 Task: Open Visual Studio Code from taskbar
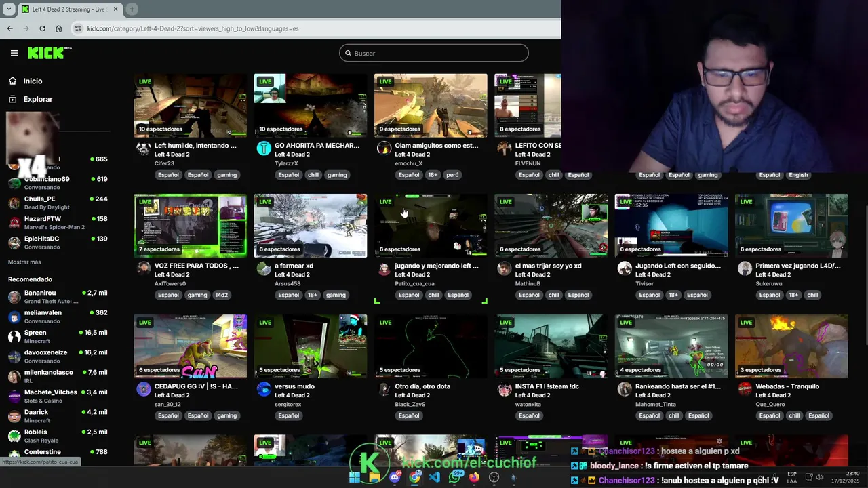(435, 477)
